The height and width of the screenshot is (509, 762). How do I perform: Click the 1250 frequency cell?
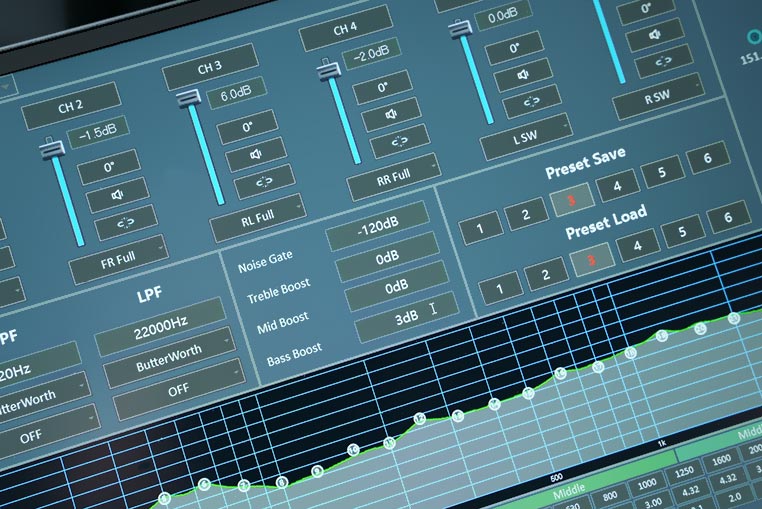point(684,472)
